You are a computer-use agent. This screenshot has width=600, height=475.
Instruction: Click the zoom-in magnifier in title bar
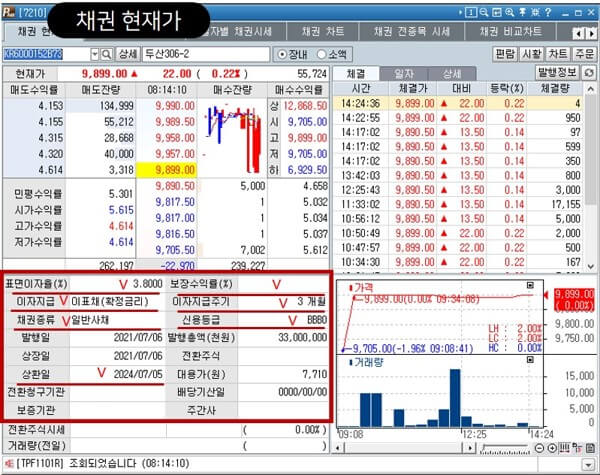pyautogui.click(x=509, y=12)
